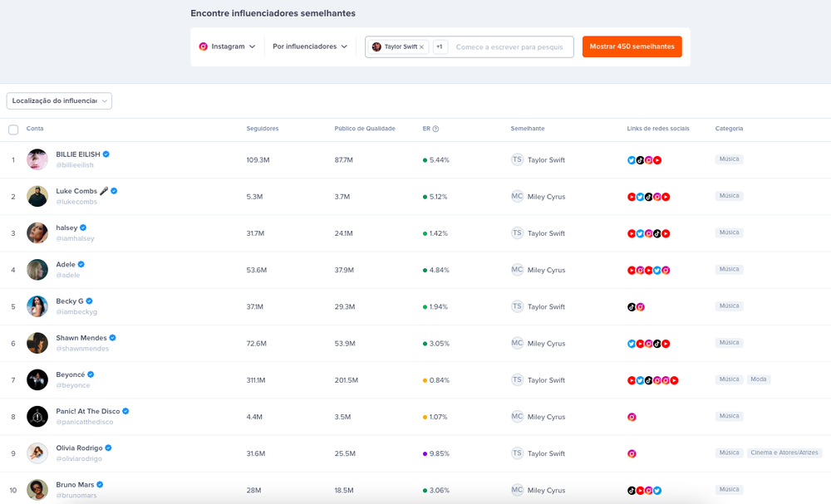Click Panic! At The Disco avatar
This screenshot has width=831, height=504.
click(37, 417)
